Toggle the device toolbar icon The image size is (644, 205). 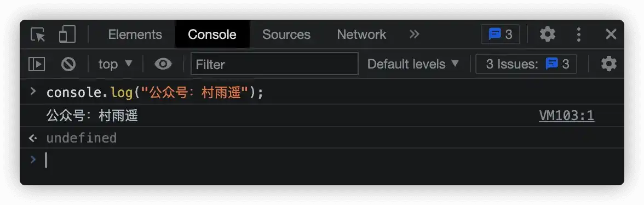(x=67, y=35)
